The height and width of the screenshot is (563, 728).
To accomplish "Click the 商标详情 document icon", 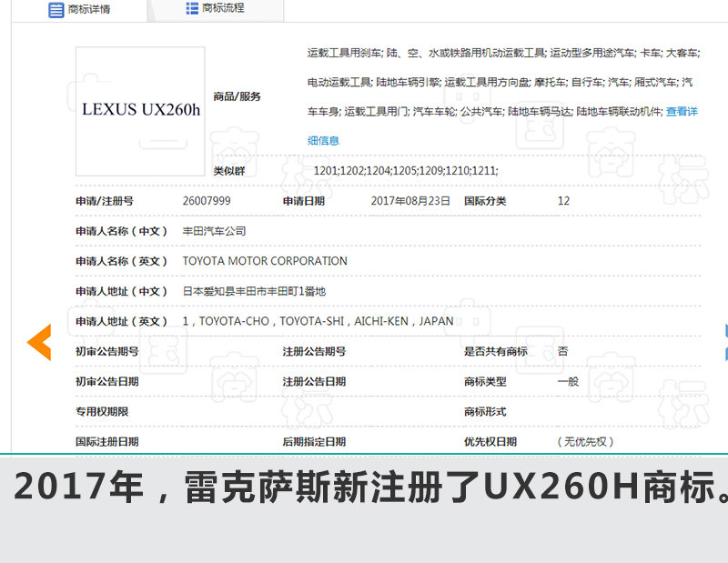I will [x=56, y=10].
